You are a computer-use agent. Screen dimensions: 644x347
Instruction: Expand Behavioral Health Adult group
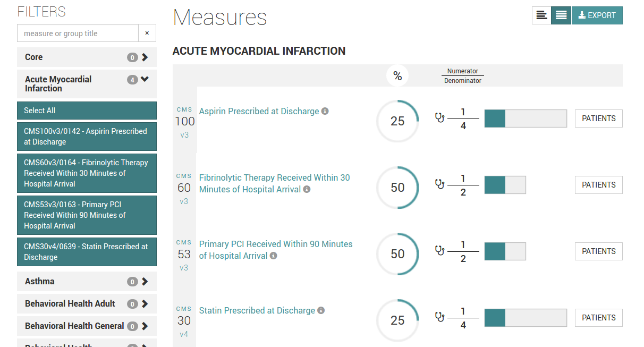pos(87,304)
